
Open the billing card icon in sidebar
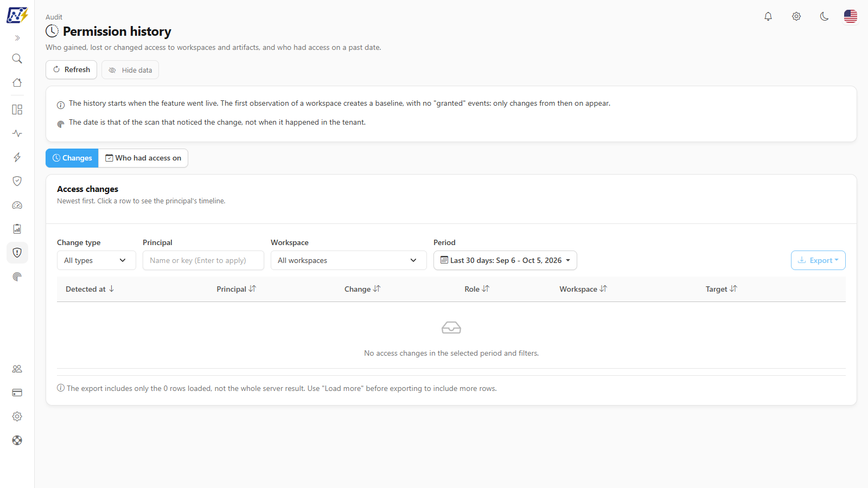click(x=17, y=393)
